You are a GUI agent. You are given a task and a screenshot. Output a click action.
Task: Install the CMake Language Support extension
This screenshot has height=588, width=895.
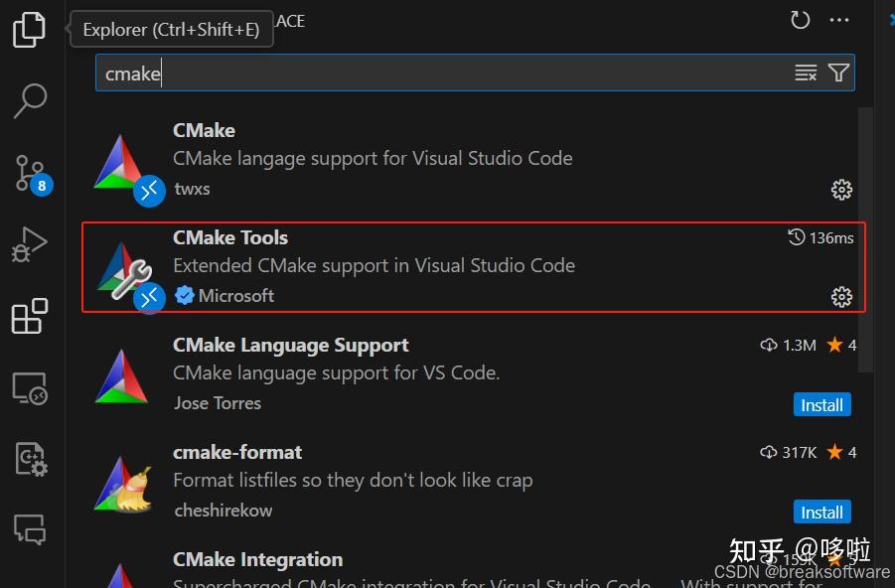[x=821, y=404]
